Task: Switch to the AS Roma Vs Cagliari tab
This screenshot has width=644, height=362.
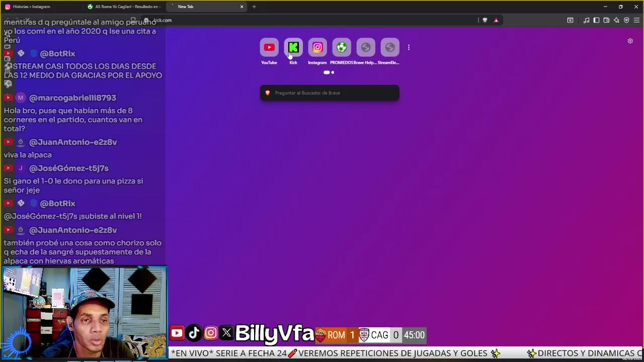Action: click(x=124, y=7)
